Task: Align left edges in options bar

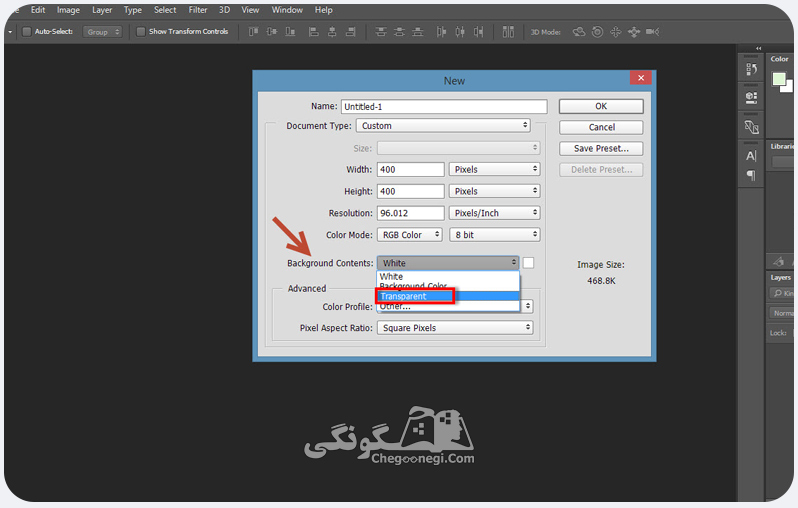Action: 314,32
